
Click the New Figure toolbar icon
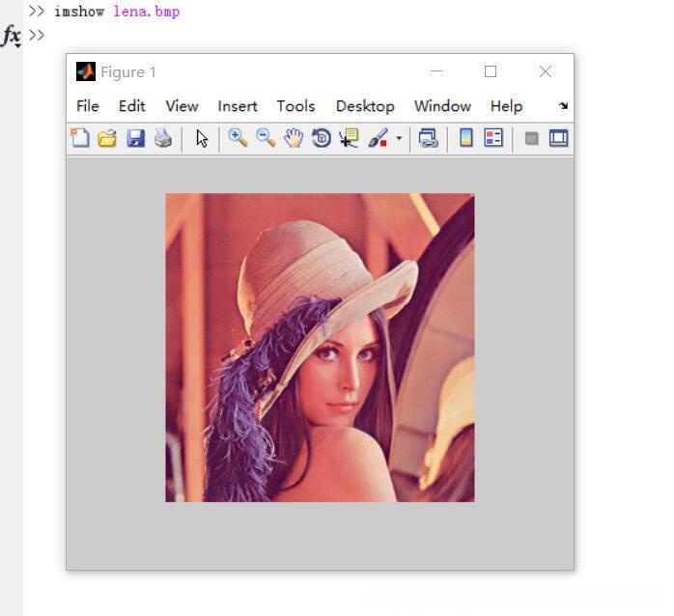coord(80,138)
